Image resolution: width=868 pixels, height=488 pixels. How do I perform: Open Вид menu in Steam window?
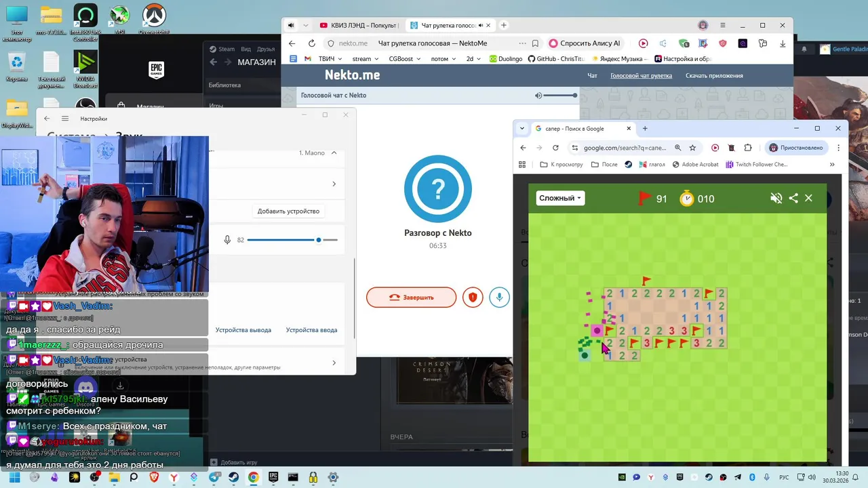tap(245, 49)
